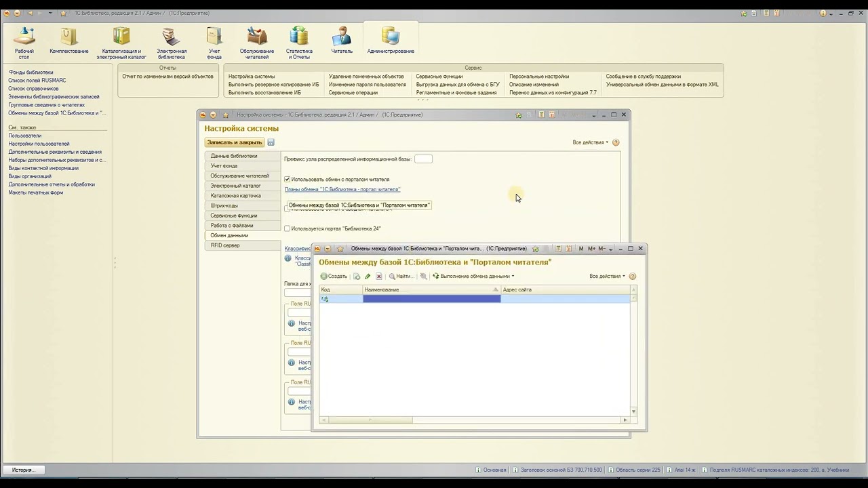The image size is (868, 488).
Task: Click the favorites star in main title bar
Action: (63, 13)
